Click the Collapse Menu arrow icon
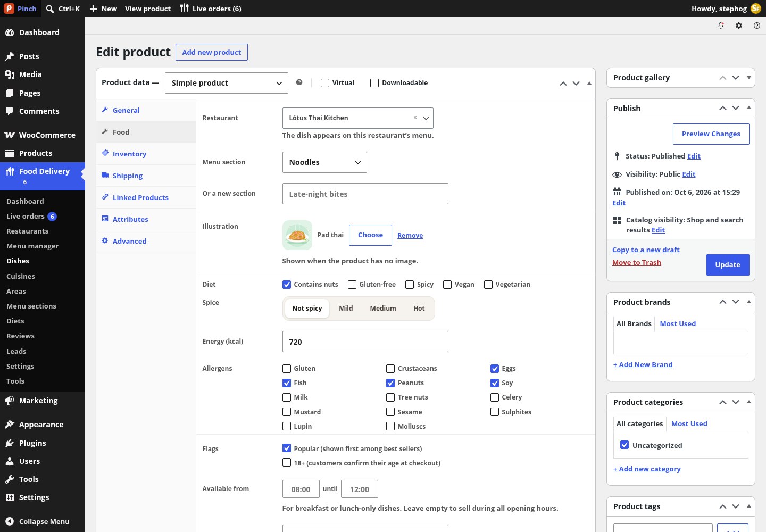 tap(10, 521)
